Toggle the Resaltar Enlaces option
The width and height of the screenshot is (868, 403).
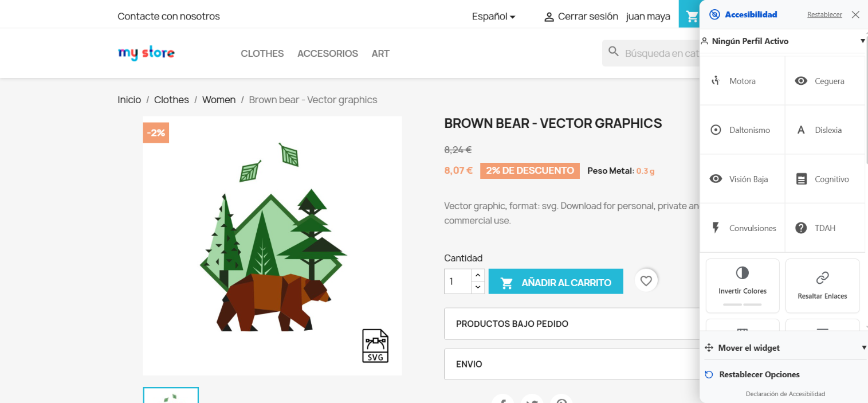click(822, 285)
